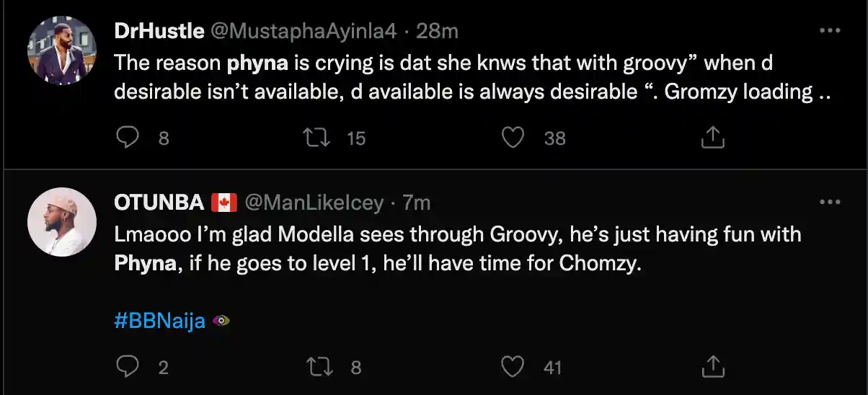Like DrHustle's tweet with 38 likes
Image resolution: width=868 pixels, height=395 pixels.
click(512, 137)
